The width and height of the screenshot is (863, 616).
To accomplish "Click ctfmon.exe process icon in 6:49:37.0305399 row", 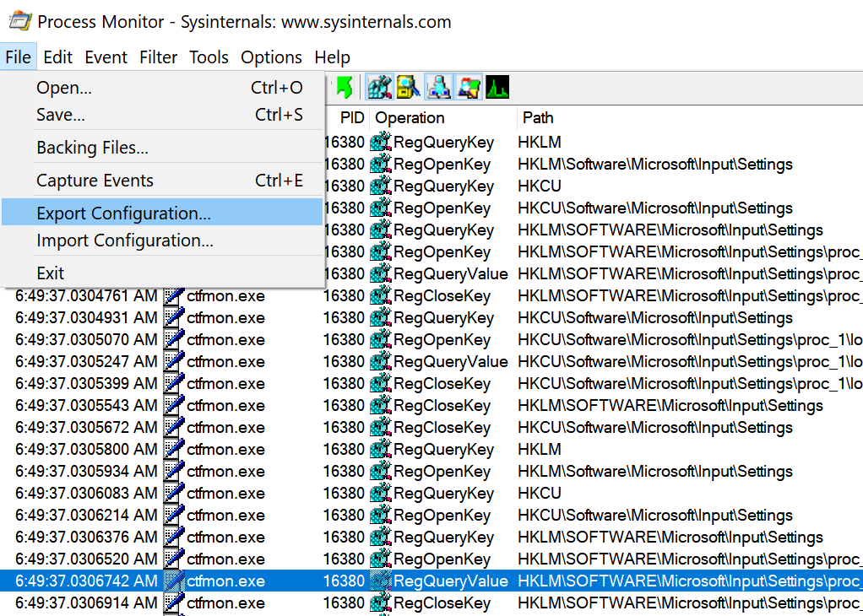I will pos(174,383).
